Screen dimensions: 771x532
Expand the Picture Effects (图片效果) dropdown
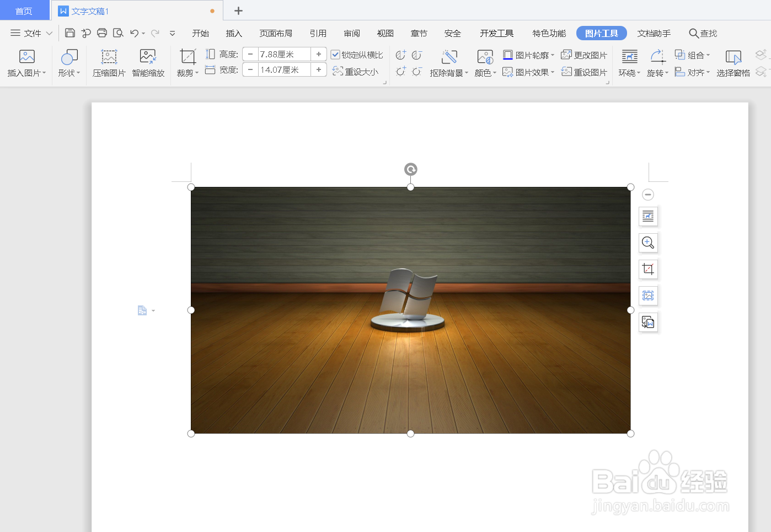coord(553,72)
